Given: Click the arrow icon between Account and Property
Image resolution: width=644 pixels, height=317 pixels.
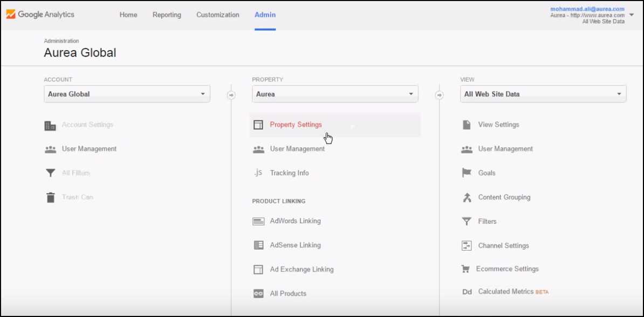Looking at the screenshot, I should pos(231,95).
